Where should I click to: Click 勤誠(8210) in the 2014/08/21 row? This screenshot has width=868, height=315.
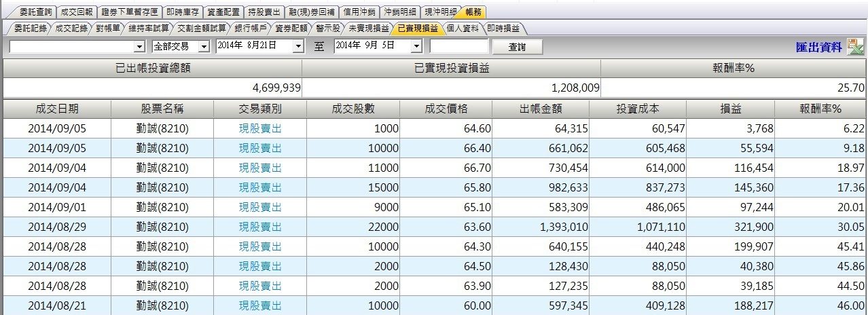[162, 305]
